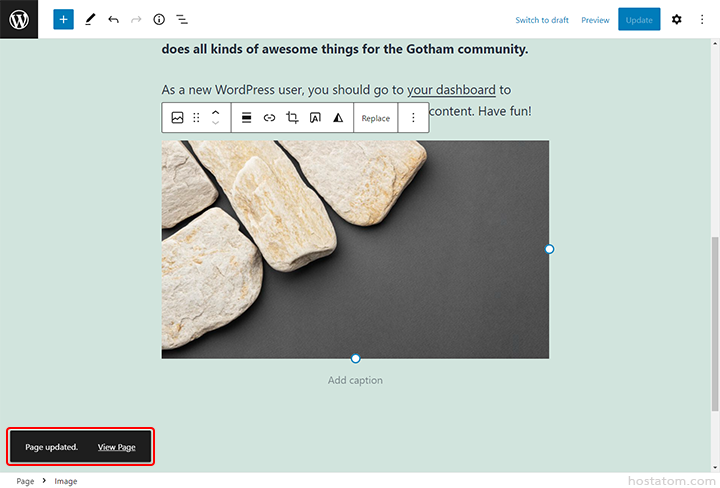Open the document details info icon
Viewport: 720px width, 488px height.
coord(158,19)
